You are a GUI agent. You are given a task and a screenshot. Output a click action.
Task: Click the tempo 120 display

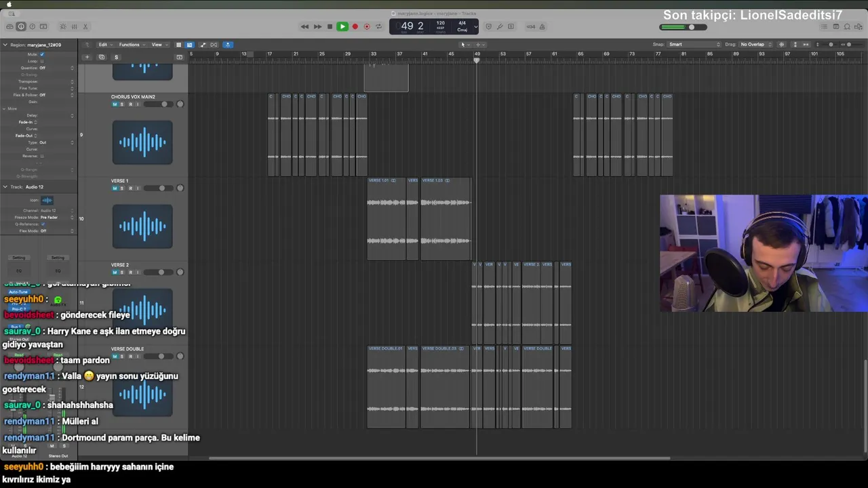coord(441,24)
